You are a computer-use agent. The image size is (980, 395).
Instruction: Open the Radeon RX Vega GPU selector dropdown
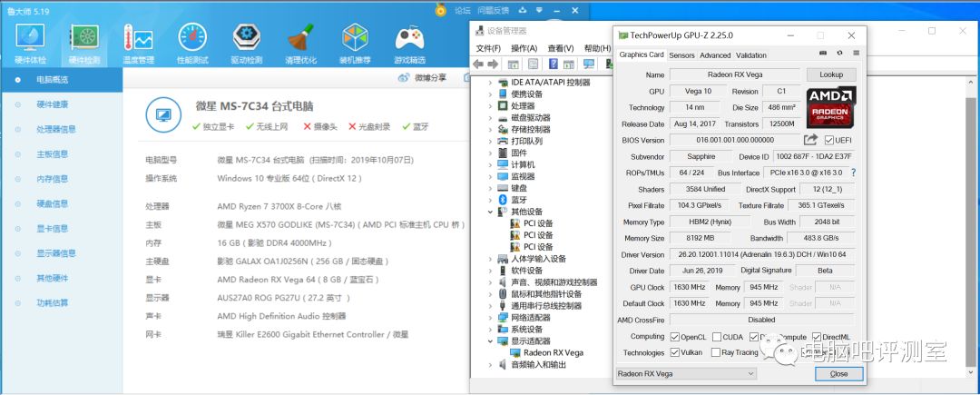(686, 374)
